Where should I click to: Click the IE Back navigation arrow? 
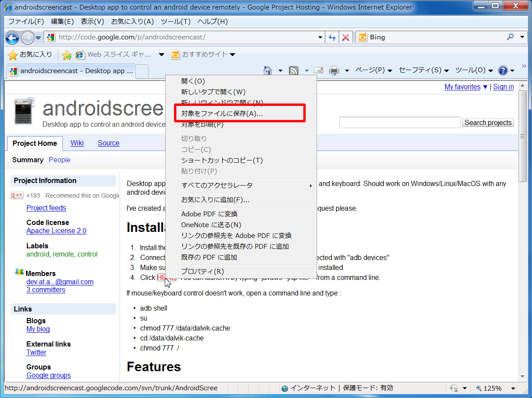12,38
